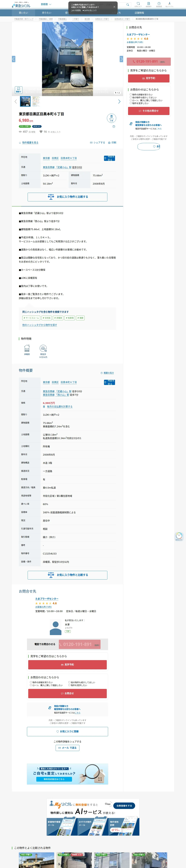Check bottom form 他の物件も紹介してほしい

coord(69,682)
